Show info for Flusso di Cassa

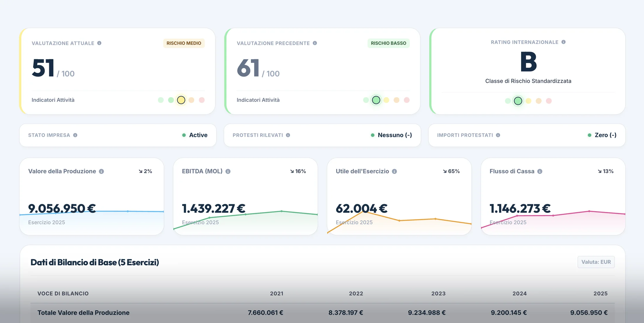click(x=540, y=171)
